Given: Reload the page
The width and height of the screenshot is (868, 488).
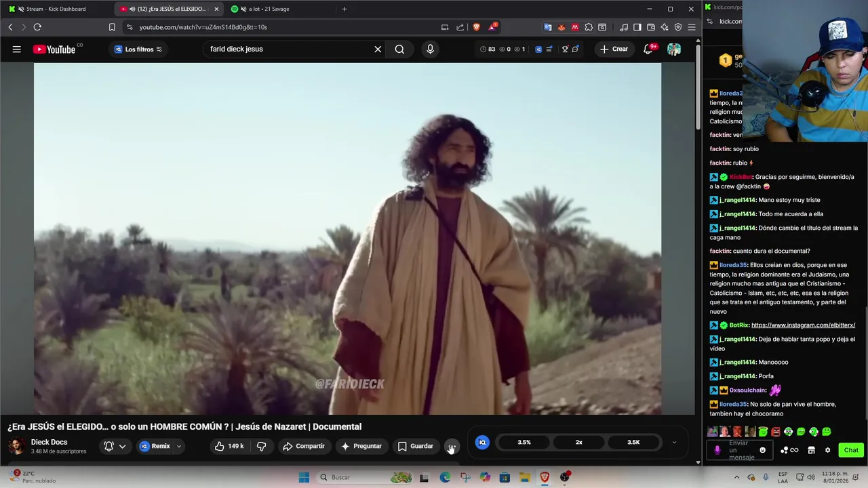Looking at the screenshot, I should pyautogui.click(x=37, y=27).
